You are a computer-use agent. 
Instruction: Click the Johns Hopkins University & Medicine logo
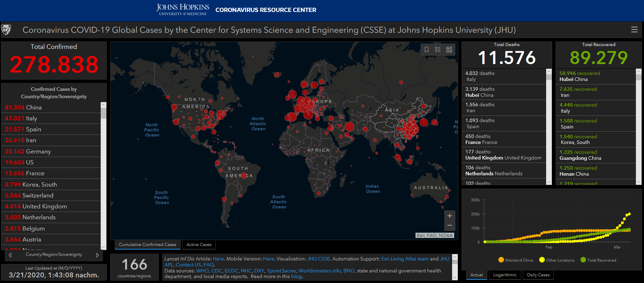coord(183,10)
